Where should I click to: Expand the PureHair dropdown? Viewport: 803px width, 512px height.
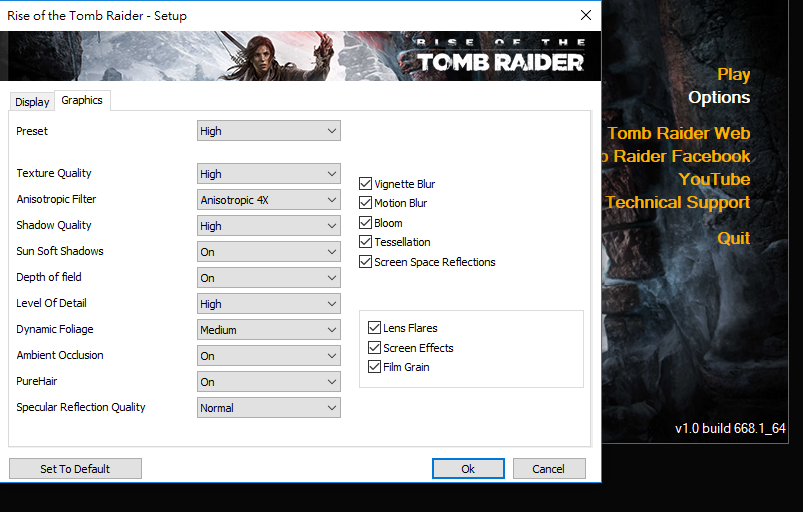coord(269,382)
